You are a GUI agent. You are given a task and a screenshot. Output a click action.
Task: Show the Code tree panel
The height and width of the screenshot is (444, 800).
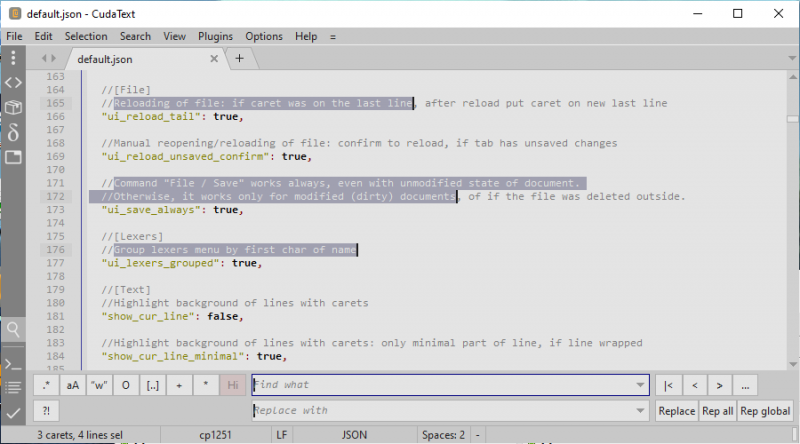[13, 82]
